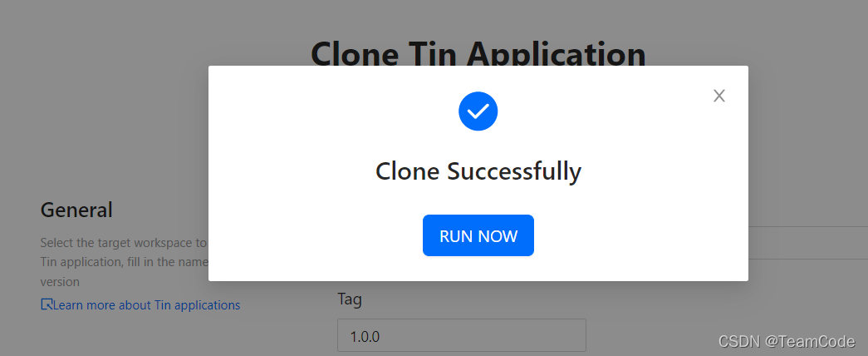This screenshot has width=868, height=356.
Task: Select the General section heading
Action: pos(76,210)
